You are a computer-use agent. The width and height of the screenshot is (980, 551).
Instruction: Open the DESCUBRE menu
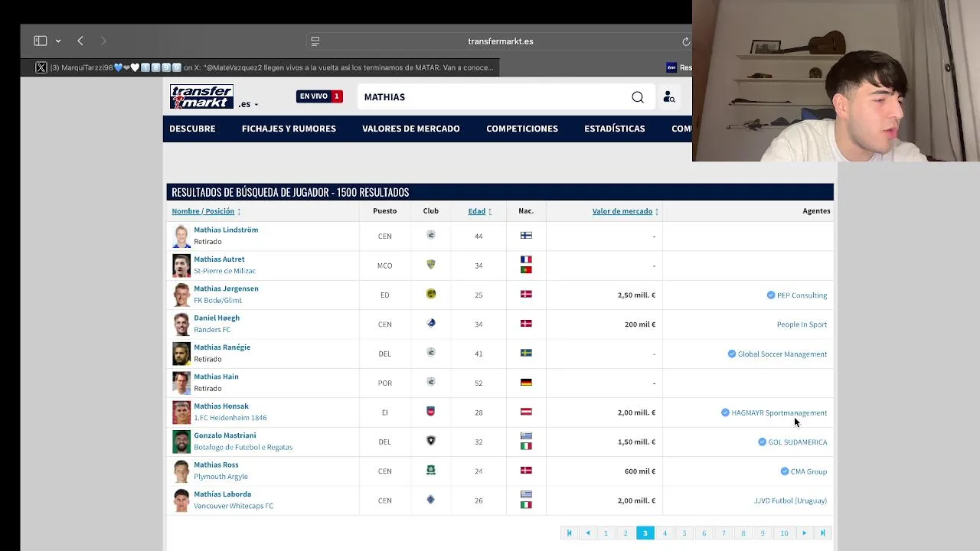(192, 129)
